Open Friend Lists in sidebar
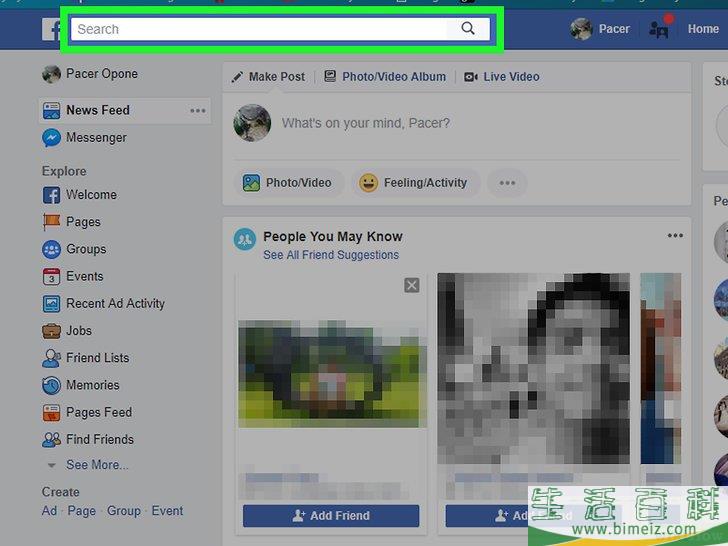Screen dimensions: 728x546 pyautogui.click(x=98, y=358)
